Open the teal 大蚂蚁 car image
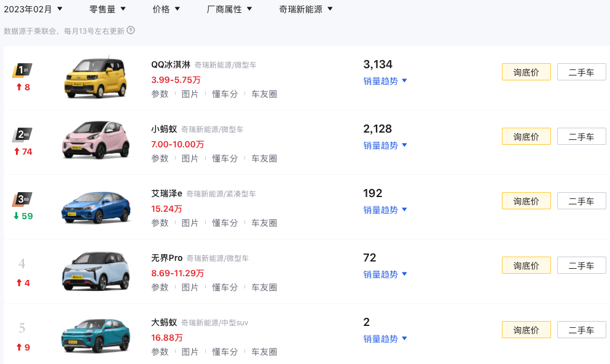 (x=96, y=336)
